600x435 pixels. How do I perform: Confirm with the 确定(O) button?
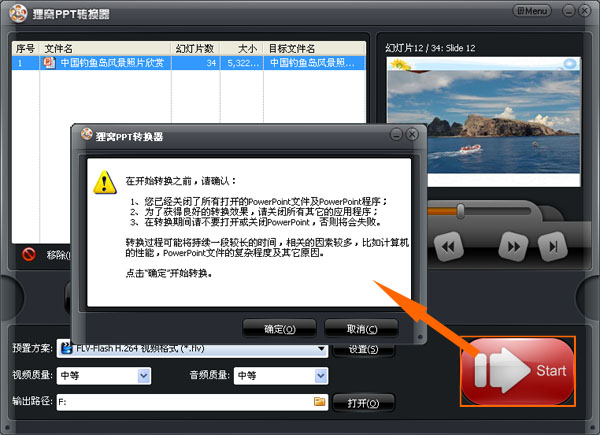click(279, 329)
